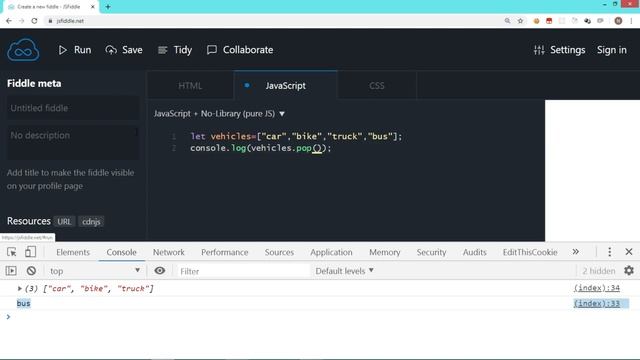Go back in the browser
Viewport: 640px width, 360px height.
click(9, 21)
